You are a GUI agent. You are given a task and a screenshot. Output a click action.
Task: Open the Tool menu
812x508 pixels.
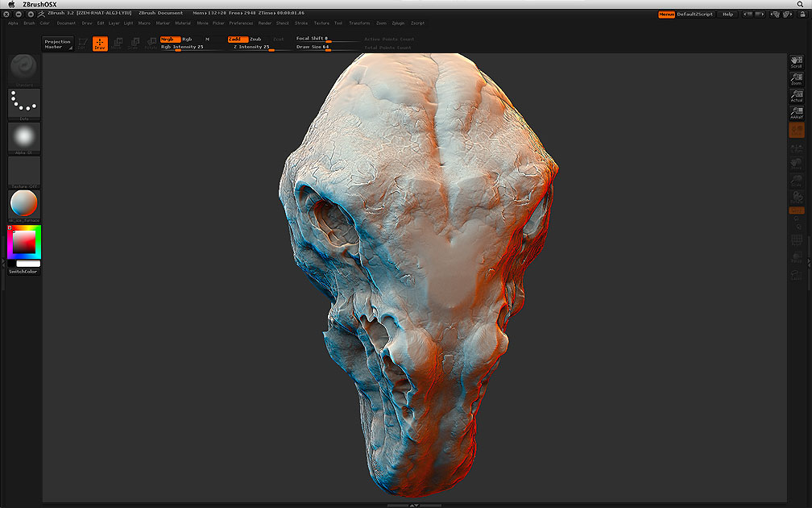click(338, 23)
